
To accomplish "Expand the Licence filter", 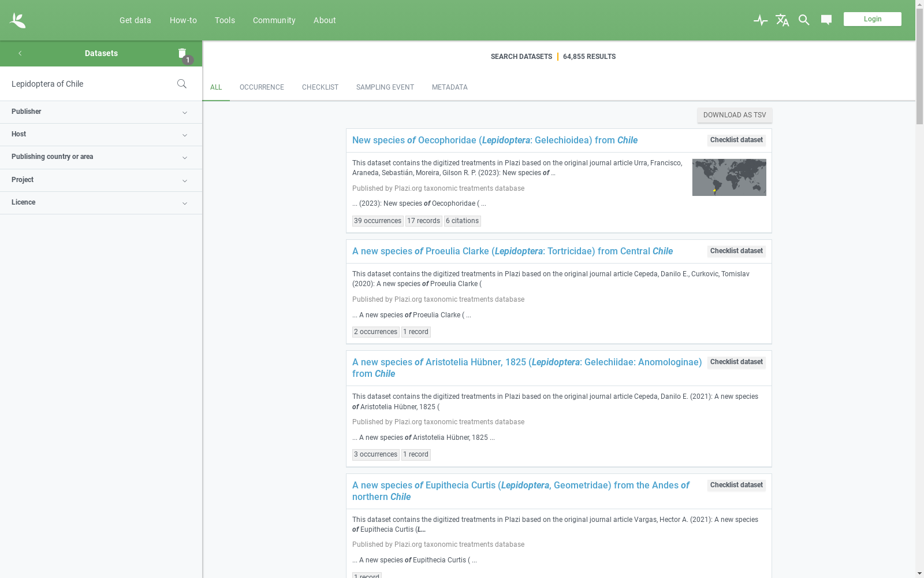I will pyautogui.click(x=101, y=203).
